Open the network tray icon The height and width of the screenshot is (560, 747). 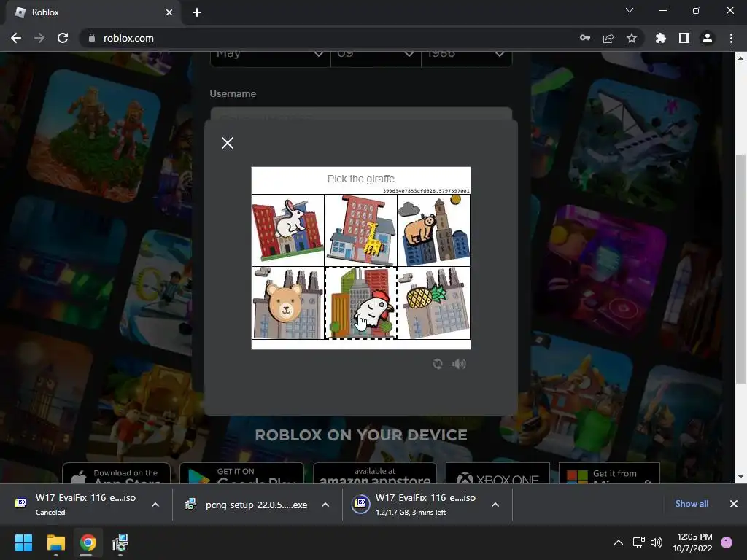pos(638,542)
